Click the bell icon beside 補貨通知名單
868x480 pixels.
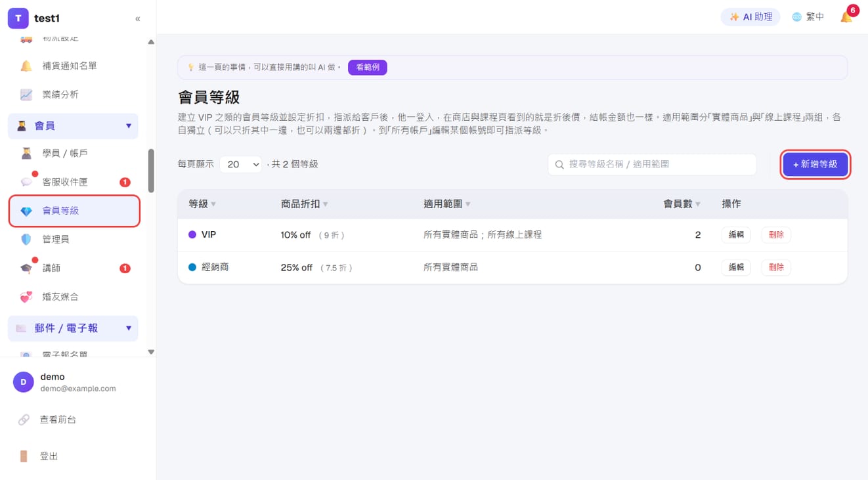[26, 66]
